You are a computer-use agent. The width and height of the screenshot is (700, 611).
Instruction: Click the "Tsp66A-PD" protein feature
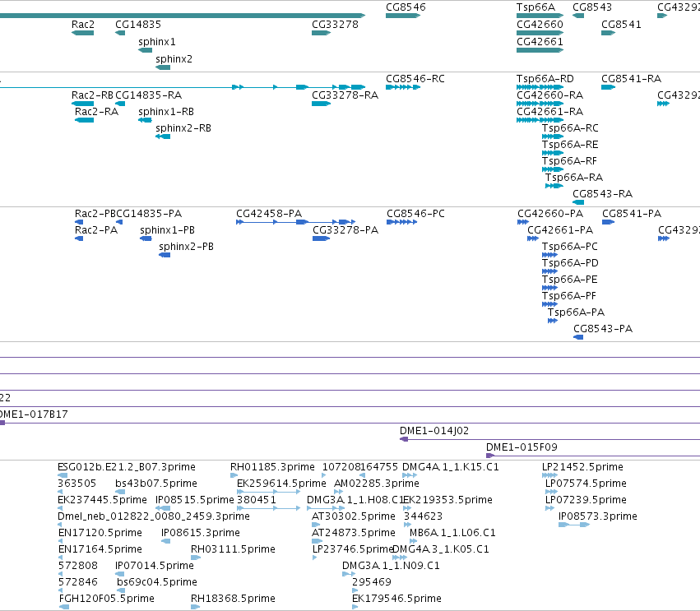point(570,264)
